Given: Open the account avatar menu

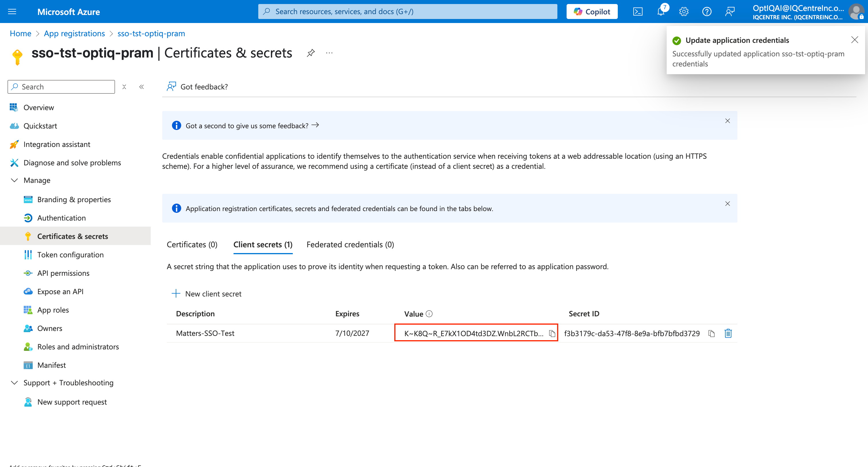Looking at the screenshot, I should (x=856, y=12).
